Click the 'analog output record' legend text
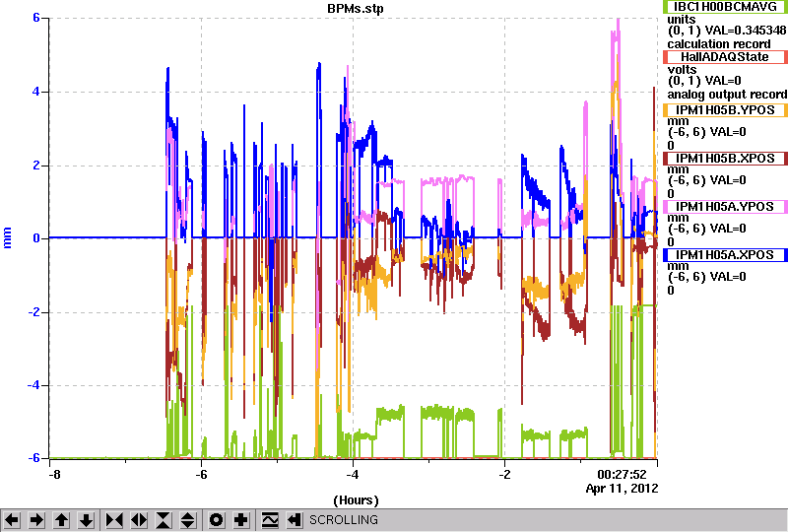Image resolution: width=788 pixels, height=532 pixels. (727, 95)
